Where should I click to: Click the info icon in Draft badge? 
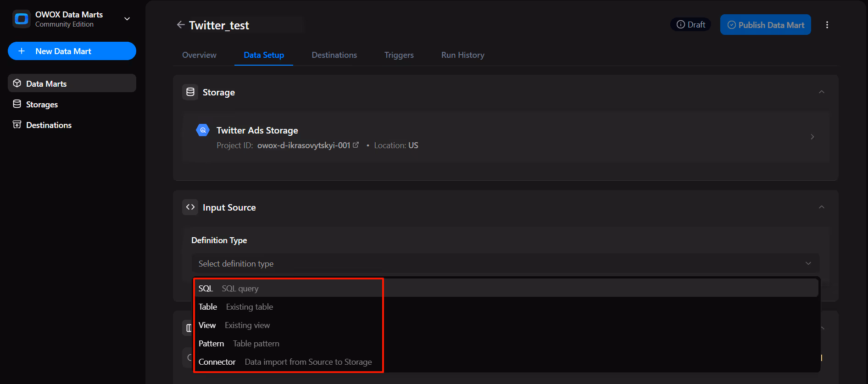pos(681,25)
